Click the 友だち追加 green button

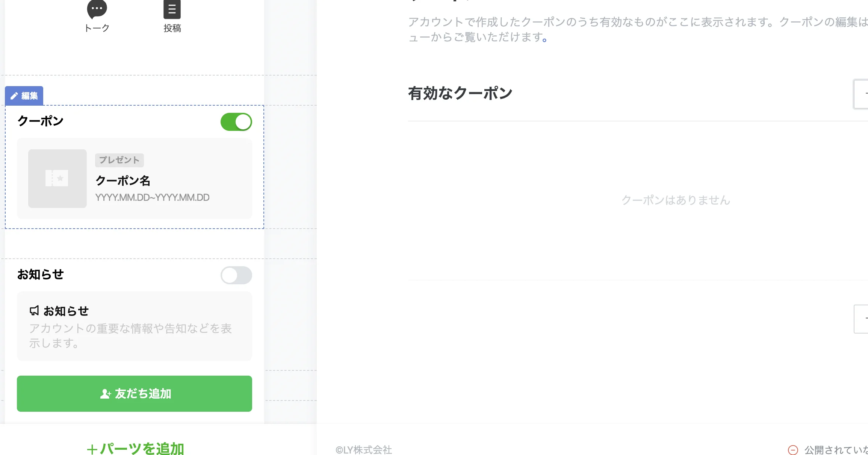pos(135,394)
